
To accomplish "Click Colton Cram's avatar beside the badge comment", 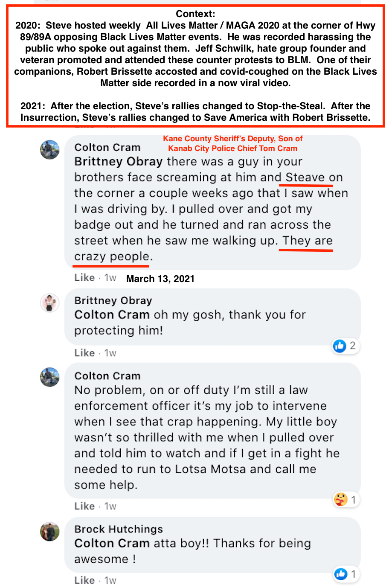I will pyautogui.click(x=50, y=150).
